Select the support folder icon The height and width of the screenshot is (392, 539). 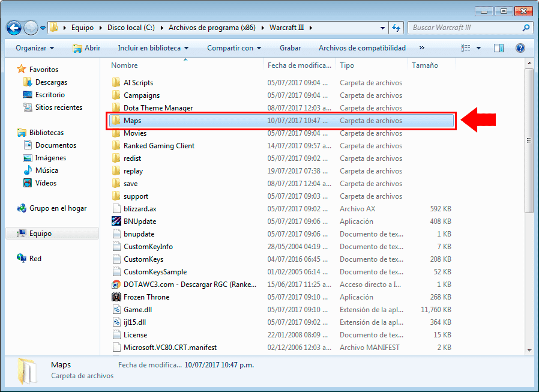[x=116, y=196]
